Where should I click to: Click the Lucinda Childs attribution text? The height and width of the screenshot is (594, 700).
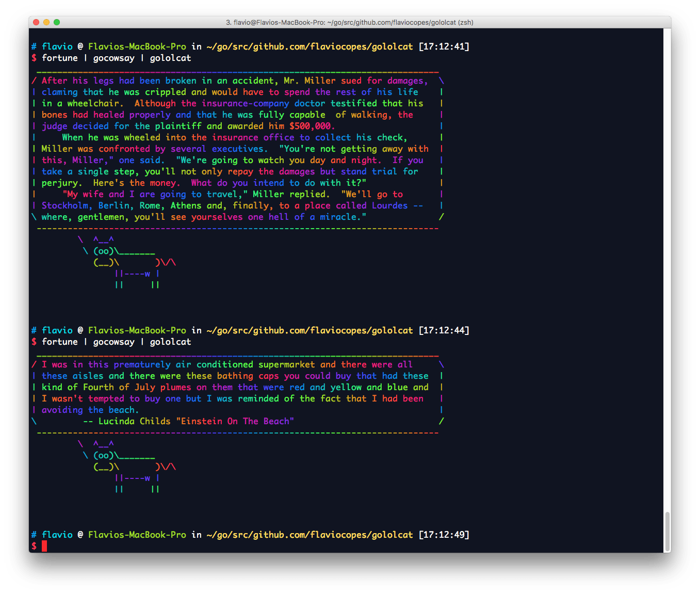[x=134, y=421]
